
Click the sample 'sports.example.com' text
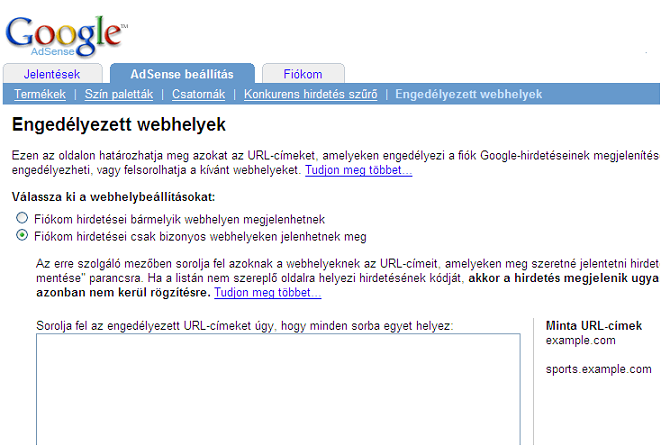click(x=599, y=369)
